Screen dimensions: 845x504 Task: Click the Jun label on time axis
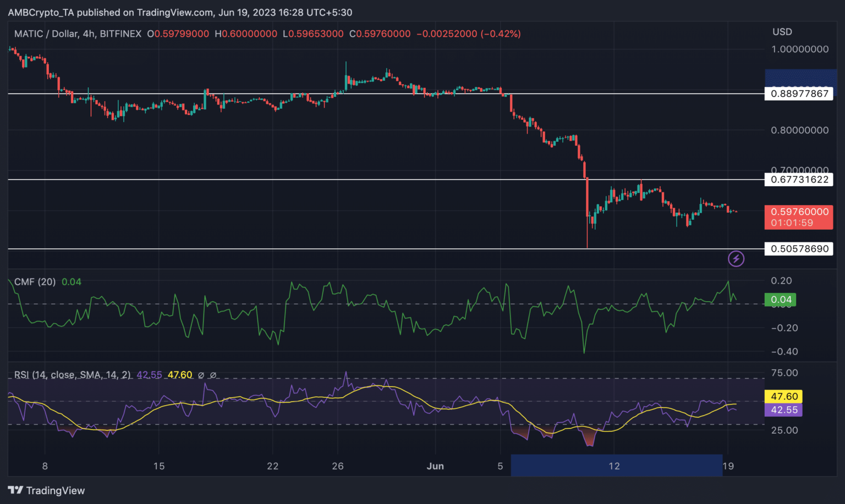(x=435, y=466)
